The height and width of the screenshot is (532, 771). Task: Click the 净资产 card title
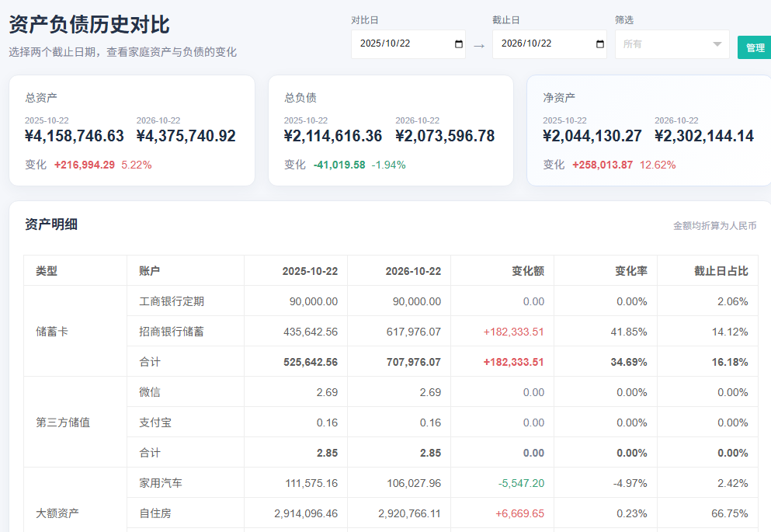click(x=559, y=98)
